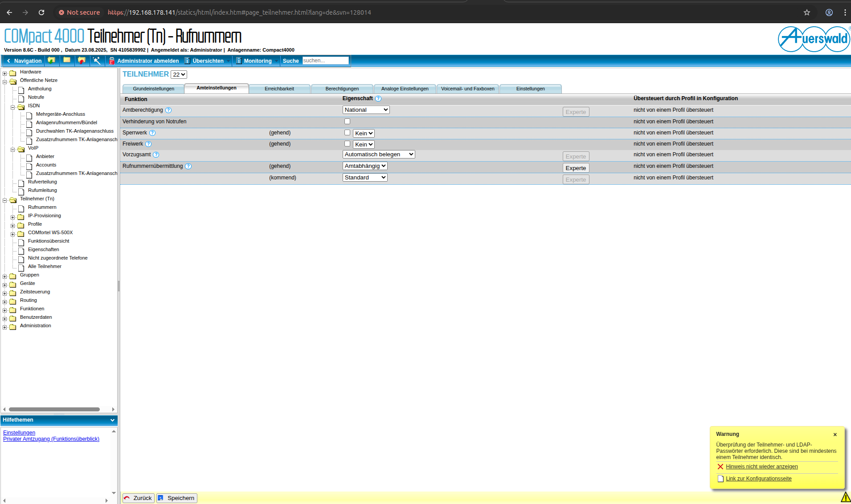Image resolution: width=851 pixels, height=504 pixels.
Task: Check the Freiwerk checkbox
Action: (x=347, y=144)
